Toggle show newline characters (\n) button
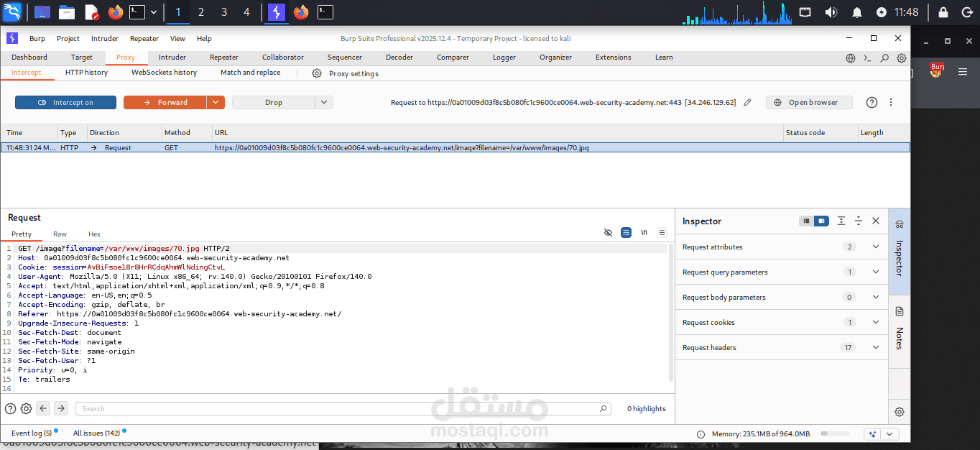Screen dimensions: 980x450 pos(644,233)
